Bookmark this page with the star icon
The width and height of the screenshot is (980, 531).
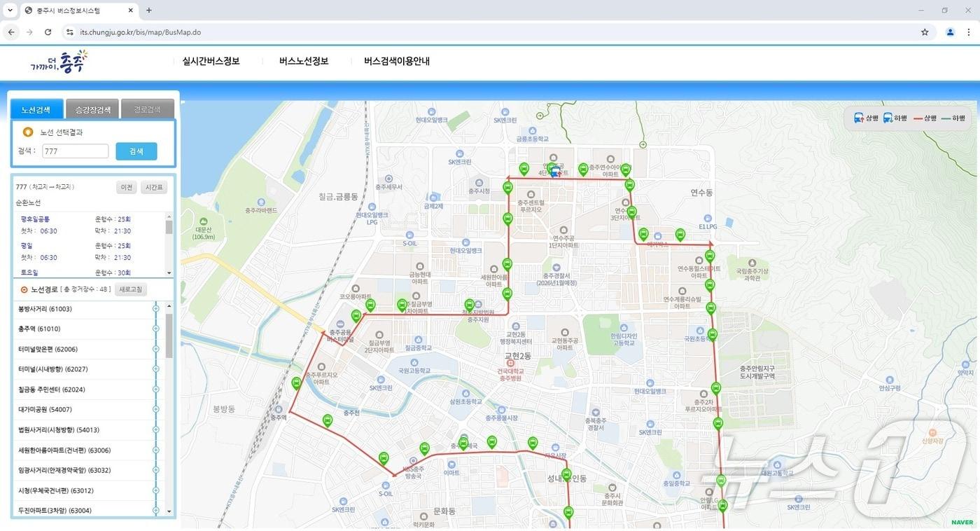pos(925,32)
